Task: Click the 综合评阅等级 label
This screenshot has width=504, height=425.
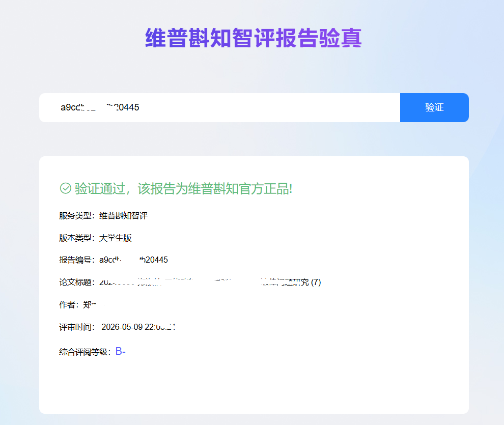Action: click(85, 352)
